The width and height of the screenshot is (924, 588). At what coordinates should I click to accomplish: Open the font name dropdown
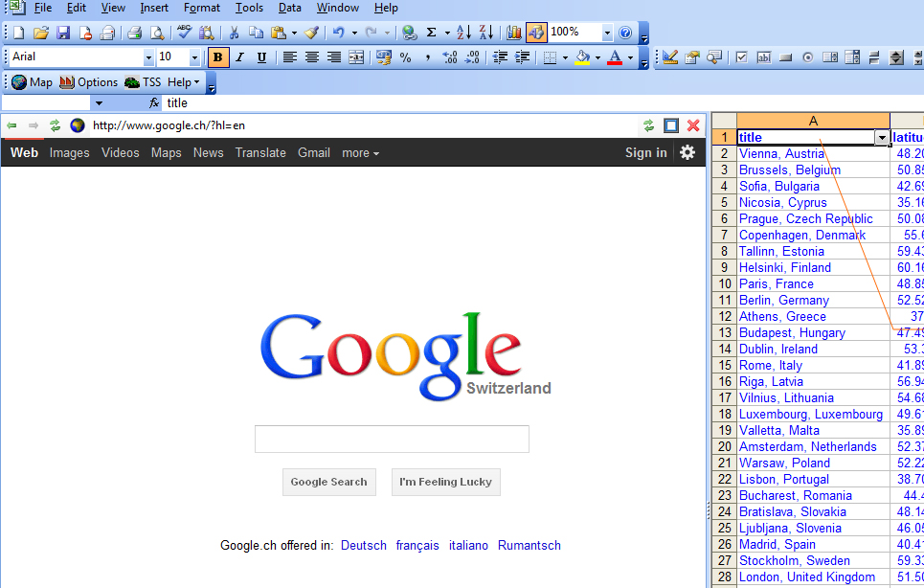(x=147, y=57)
